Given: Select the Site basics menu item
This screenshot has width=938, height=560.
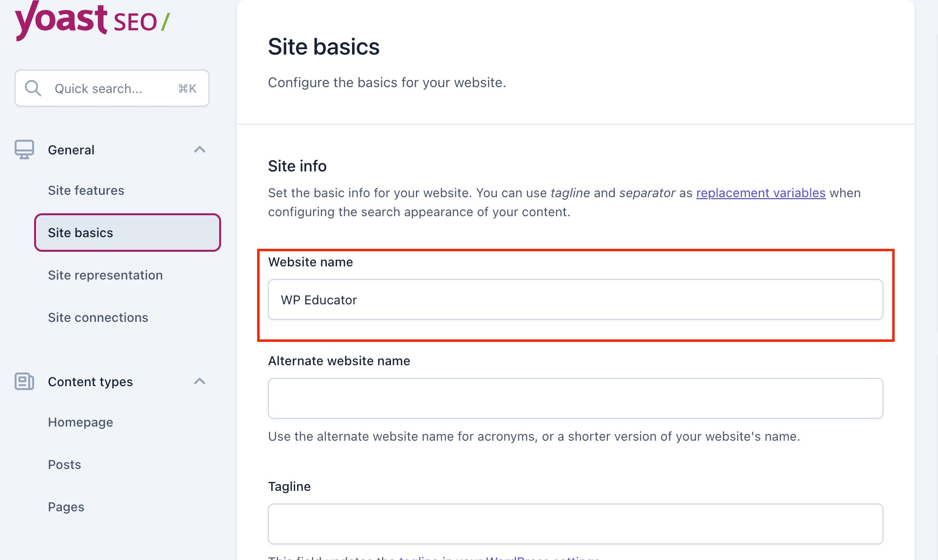Looking at the screenshot, I should point(80,232).
